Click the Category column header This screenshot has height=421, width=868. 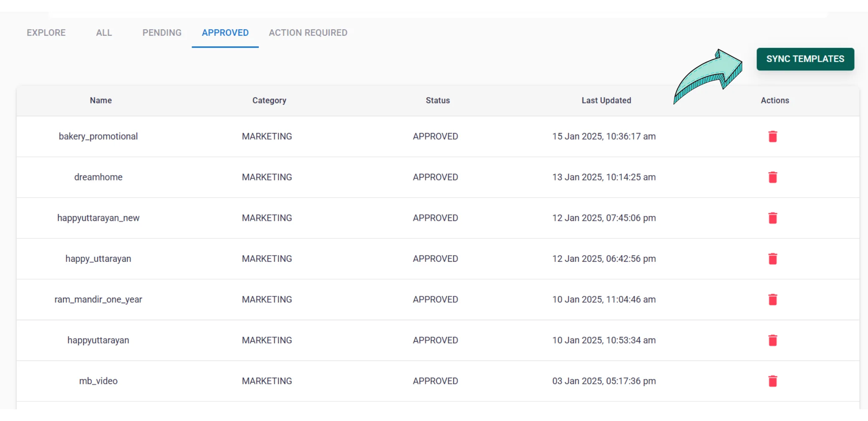269,100
